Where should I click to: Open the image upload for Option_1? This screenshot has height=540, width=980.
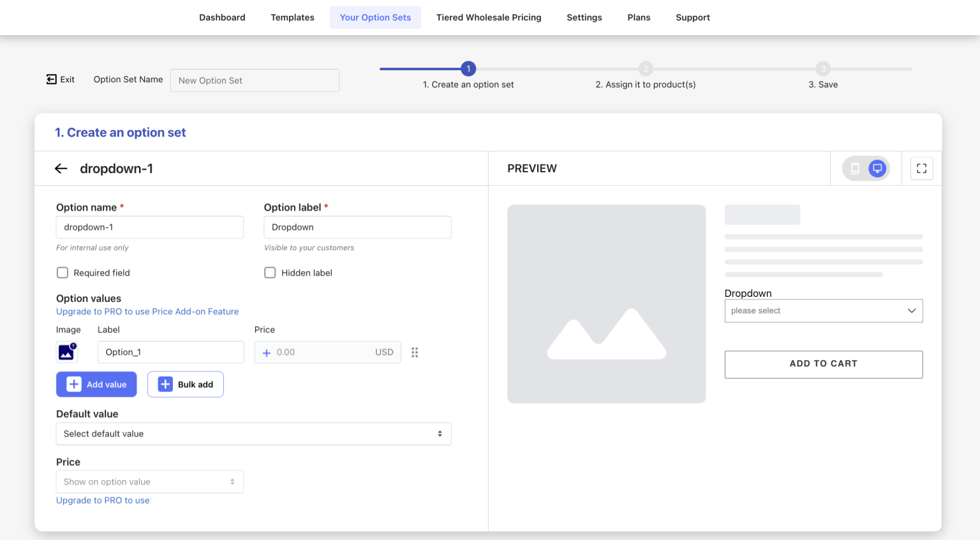[x=66, y=352]
